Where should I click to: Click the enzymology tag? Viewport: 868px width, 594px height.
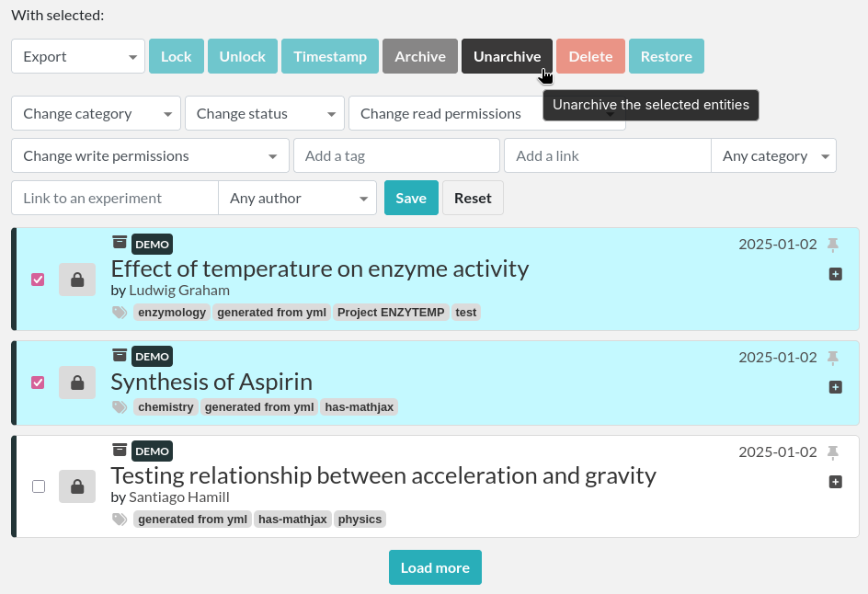[x=172, y=313]
